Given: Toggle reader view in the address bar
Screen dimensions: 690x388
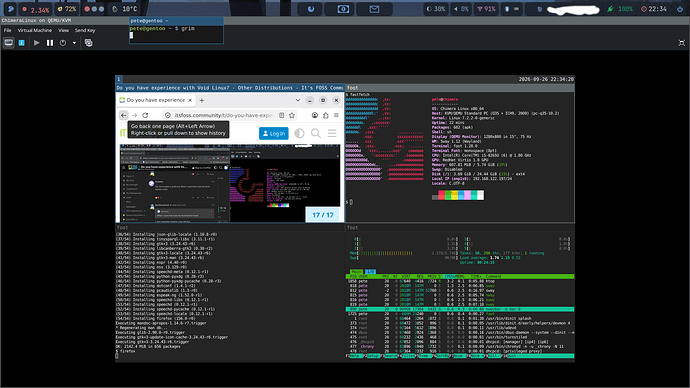Looking at the screenshot, I should [282, 115].
